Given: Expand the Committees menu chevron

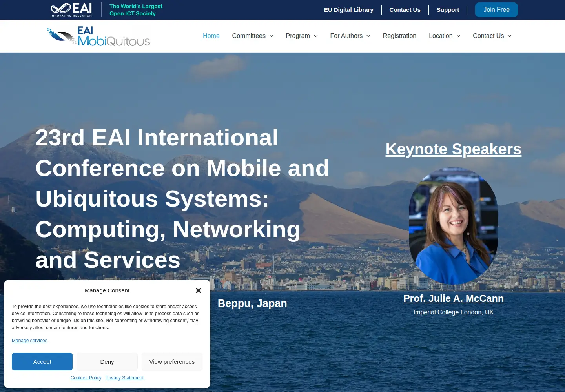Looking at the screenshot, I should [271, 36].
